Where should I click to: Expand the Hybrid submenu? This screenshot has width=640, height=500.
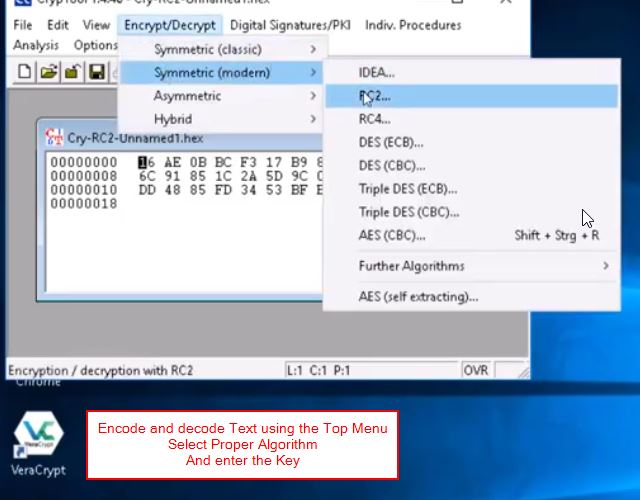coord(222,119)
